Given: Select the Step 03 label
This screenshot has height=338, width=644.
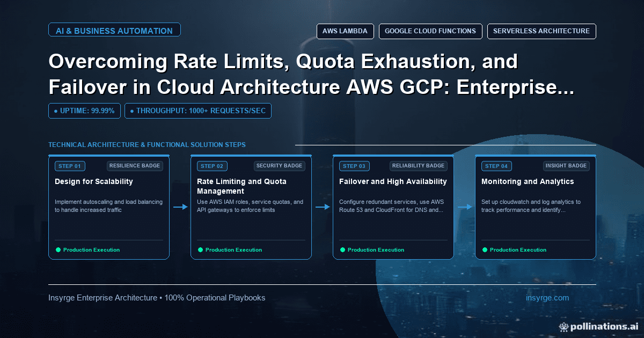Looking at the screenshot, I should (x=354, y=166).
